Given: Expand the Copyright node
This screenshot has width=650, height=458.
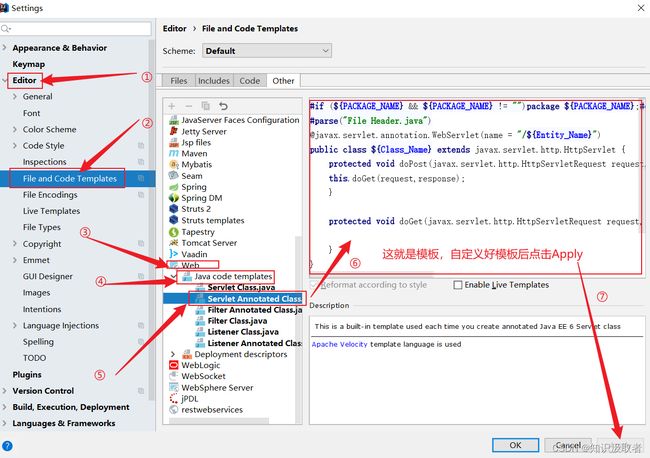Looking at the screenshot, I should 15,244.
